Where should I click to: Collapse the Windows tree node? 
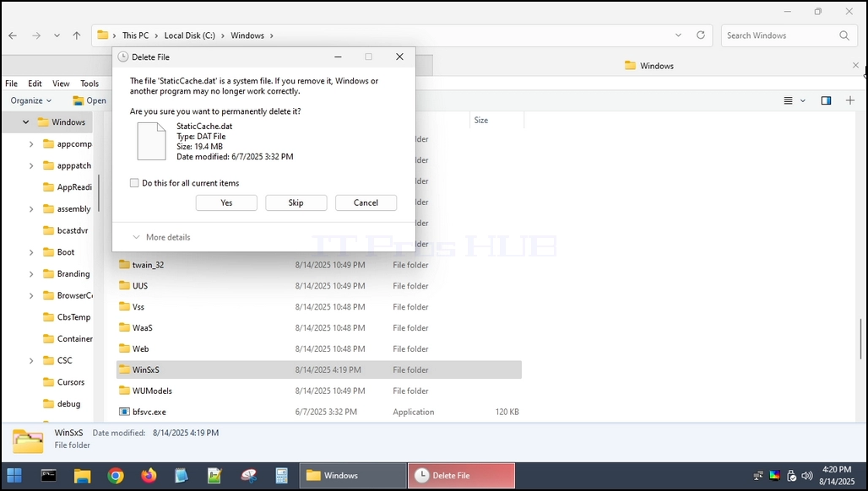[x=25, y=122]
